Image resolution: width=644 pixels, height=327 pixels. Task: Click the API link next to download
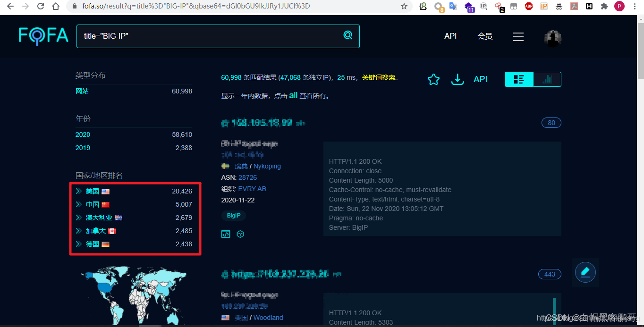(480, 79)
